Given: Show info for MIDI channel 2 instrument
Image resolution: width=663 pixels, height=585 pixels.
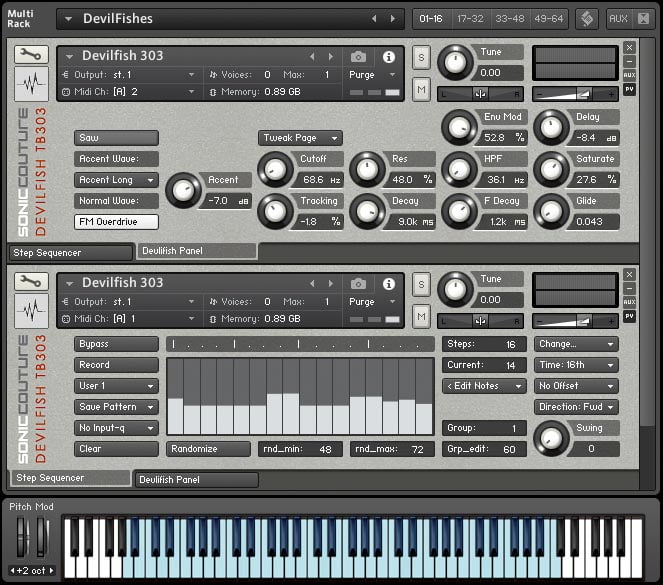Looking at the screenshot, I should point(389,57).
